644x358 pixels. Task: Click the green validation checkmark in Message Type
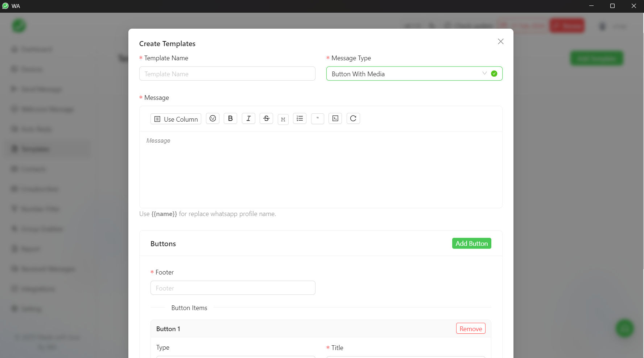494,74
